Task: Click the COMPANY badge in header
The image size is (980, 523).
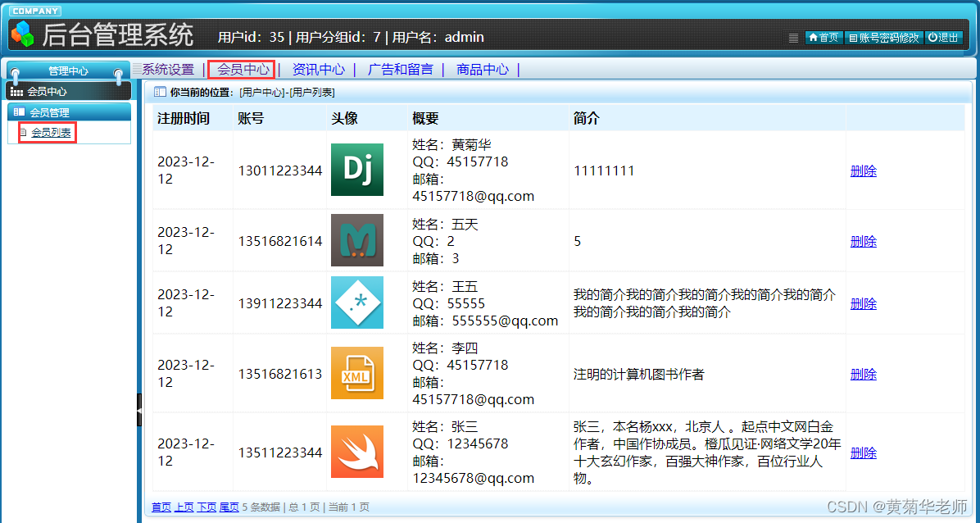Action: pyautogui.click(x=35, y=11)
